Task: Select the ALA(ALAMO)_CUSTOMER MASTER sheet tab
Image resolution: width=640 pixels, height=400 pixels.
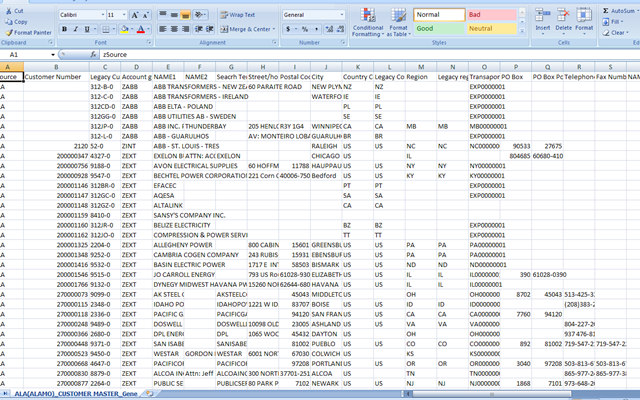Action: tap(76, 393)
